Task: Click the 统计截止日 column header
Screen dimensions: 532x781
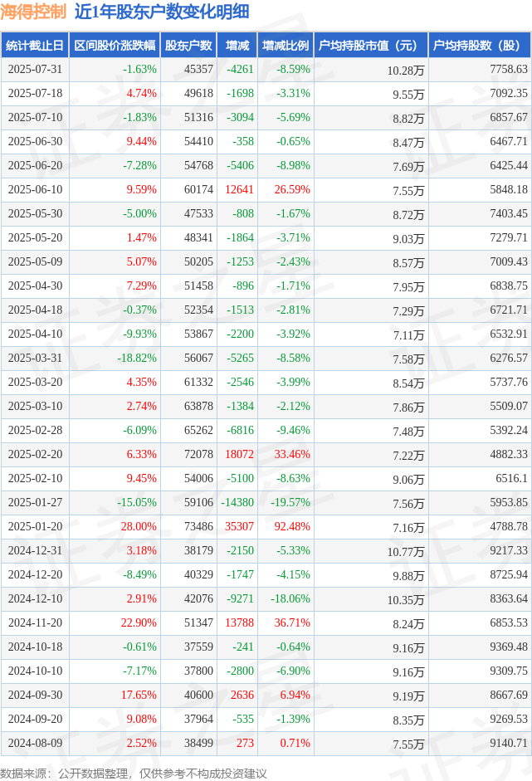Action: coord(35,46)
